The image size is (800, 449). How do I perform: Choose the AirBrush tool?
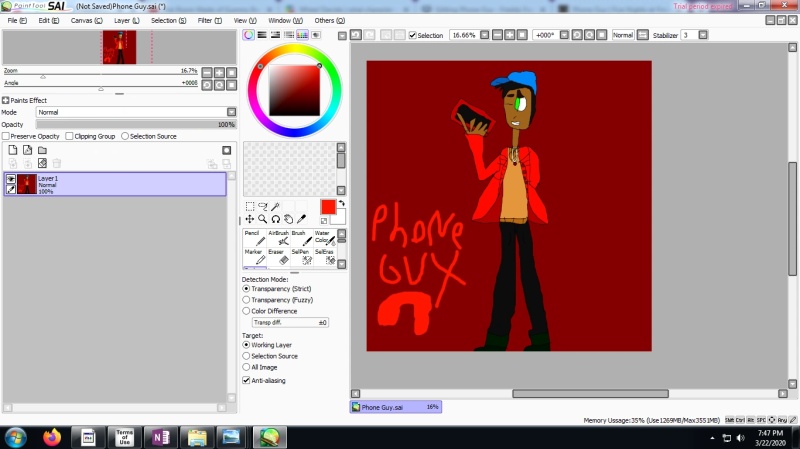pyautogui.click(x=278, y=238)
